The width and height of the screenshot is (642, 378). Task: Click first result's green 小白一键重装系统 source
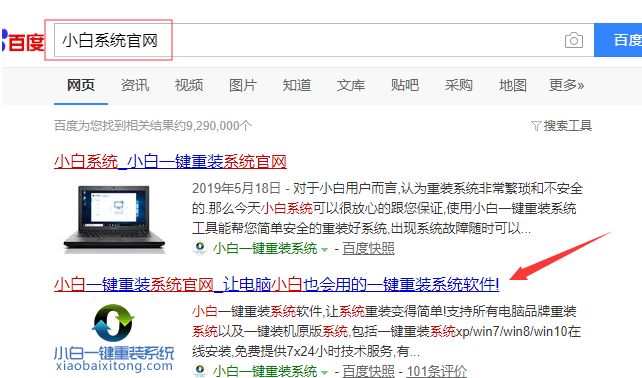pos(265,248)
